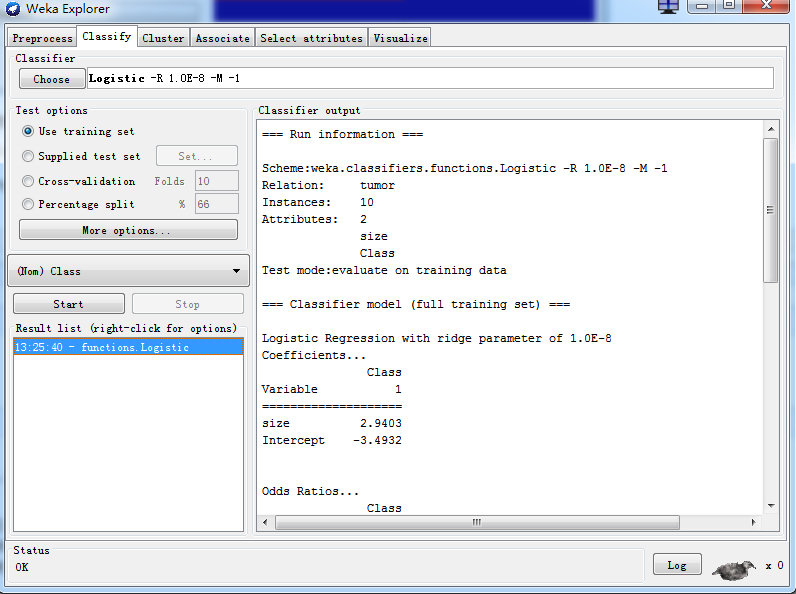This screenshot has width=796, height=594.
Task: Switch to the Preprocess tab
Action: click(x=42, y=38)
